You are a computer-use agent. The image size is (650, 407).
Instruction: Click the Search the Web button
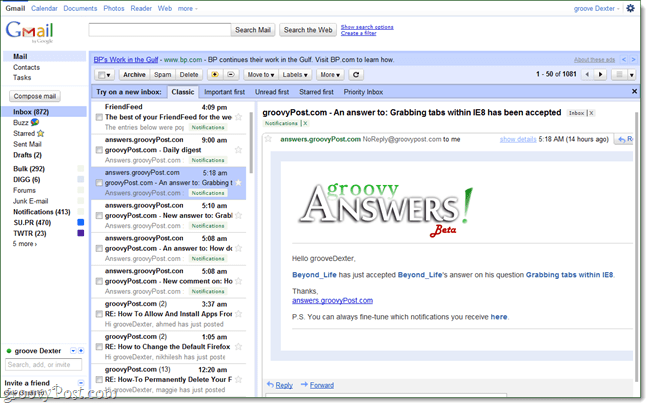308,30
